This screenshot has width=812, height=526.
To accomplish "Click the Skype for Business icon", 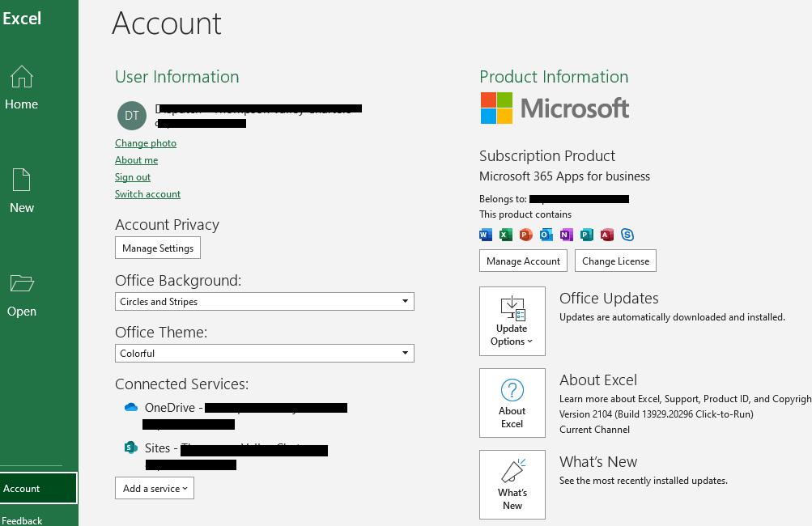I will (x=627, y=235).
